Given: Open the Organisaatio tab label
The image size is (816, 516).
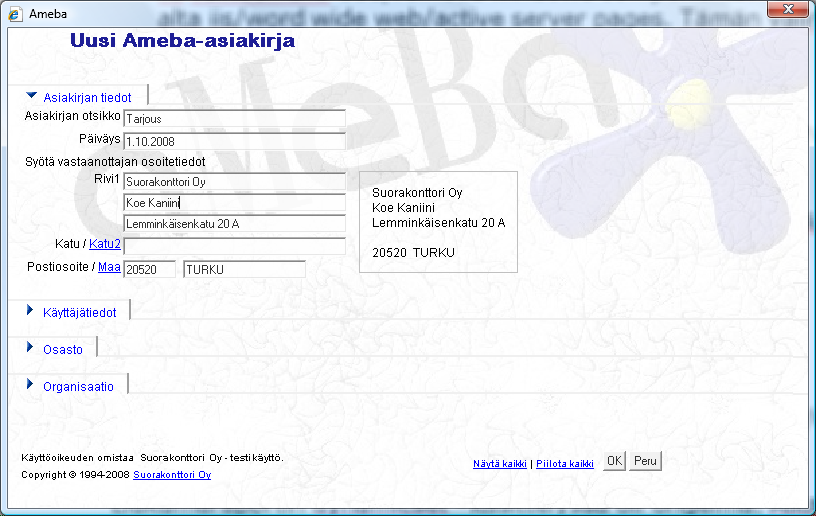Looking at the screenshot, I should 79,386.
